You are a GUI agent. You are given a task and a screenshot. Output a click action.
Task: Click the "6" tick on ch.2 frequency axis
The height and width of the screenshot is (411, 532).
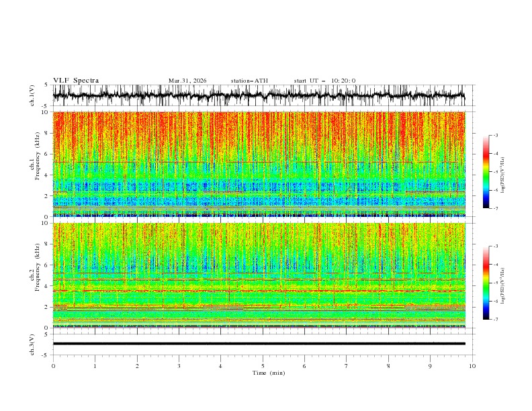click(47, 265)
